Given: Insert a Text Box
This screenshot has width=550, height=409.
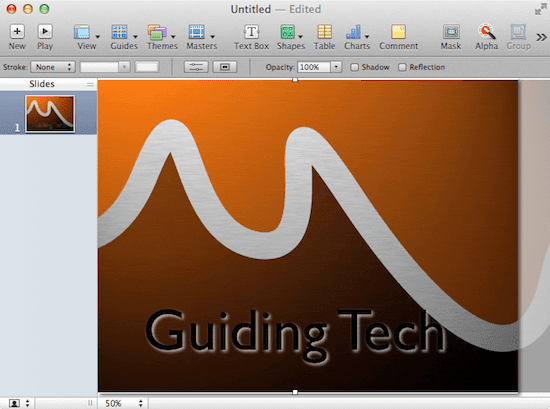Looking at the screenshot, I should [x=251, y=32].
